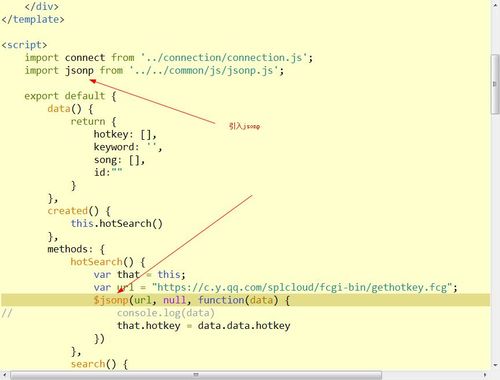Image resolution: width=500 pixels, height=380 pixels.
Task: Click the closing '</template>' tag text
Action: pos(33,19)
